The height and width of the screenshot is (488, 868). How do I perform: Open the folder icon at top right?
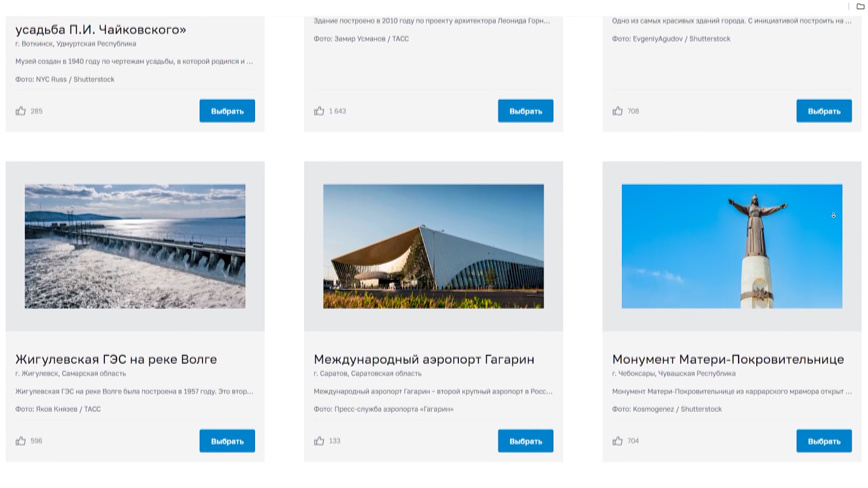(x=860, y=6)
